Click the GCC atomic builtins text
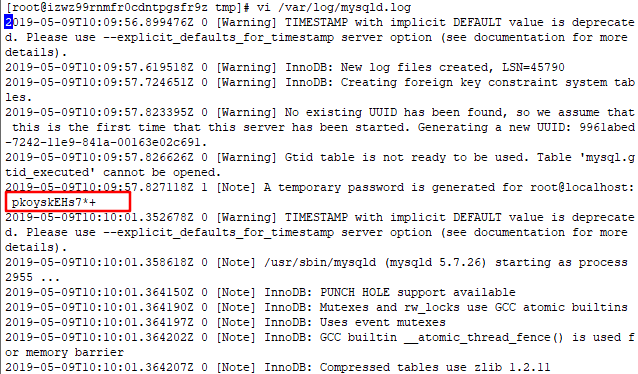 (561, 307)
